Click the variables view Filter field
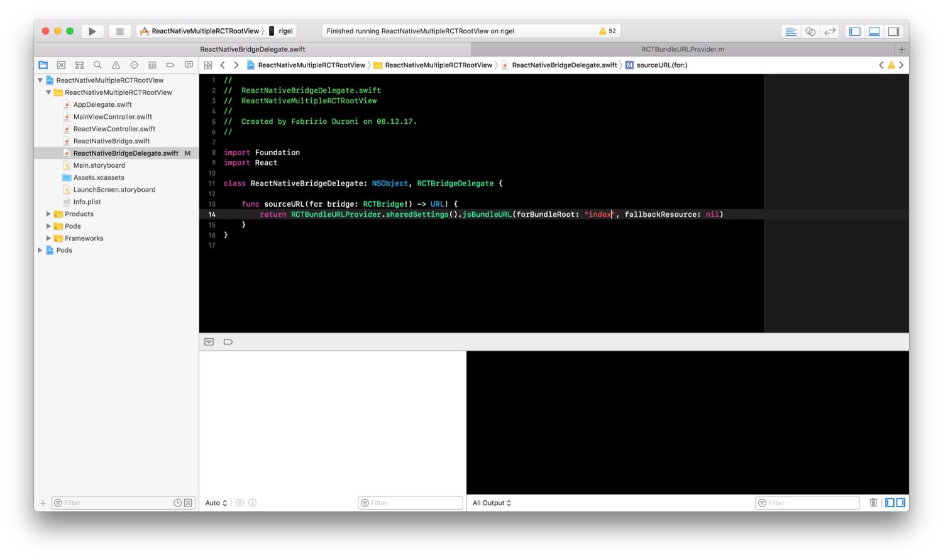The height and width of the screenshot is (560, 943). click(411, 503)
